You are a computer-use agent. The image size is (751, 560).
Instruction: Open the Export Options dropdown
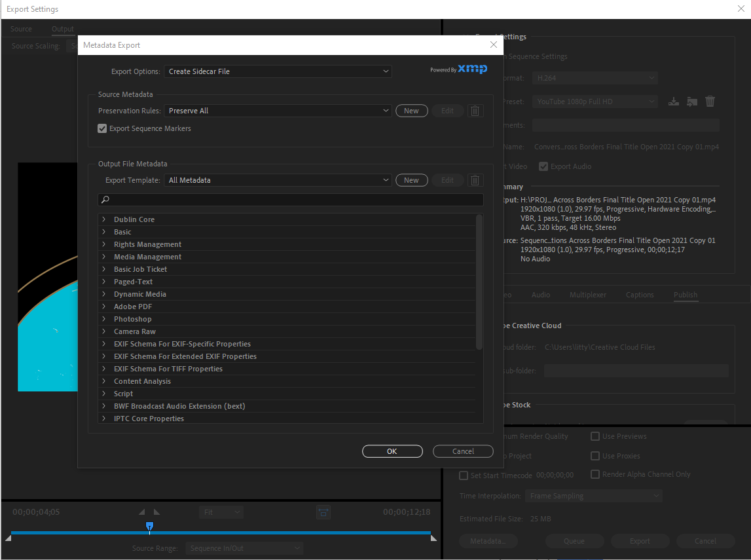[x=278, y=71]
